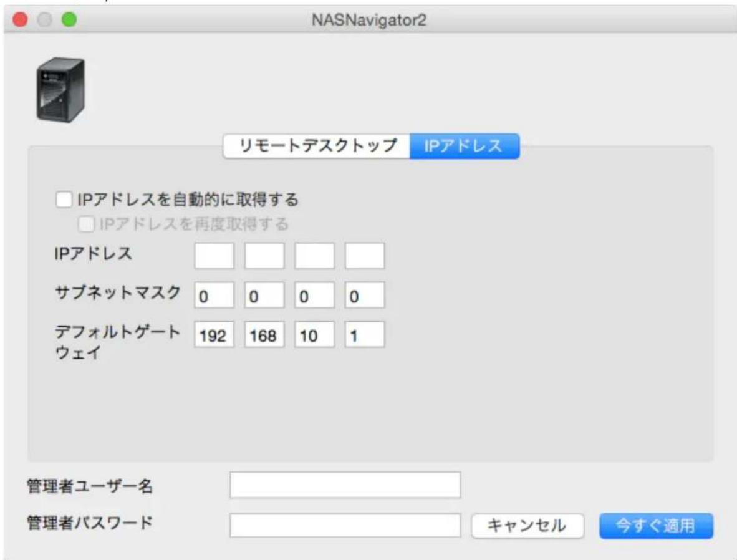Apply settings with 今すぐ適用 button

[656, 525]
